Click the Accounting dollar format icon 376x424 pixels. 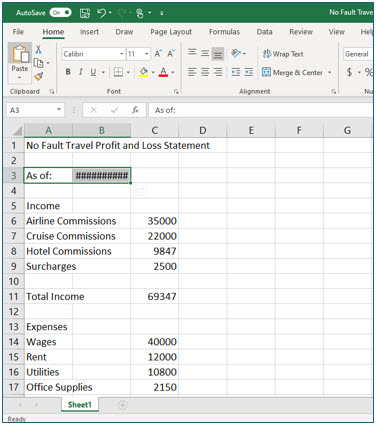tap(349, 72)
